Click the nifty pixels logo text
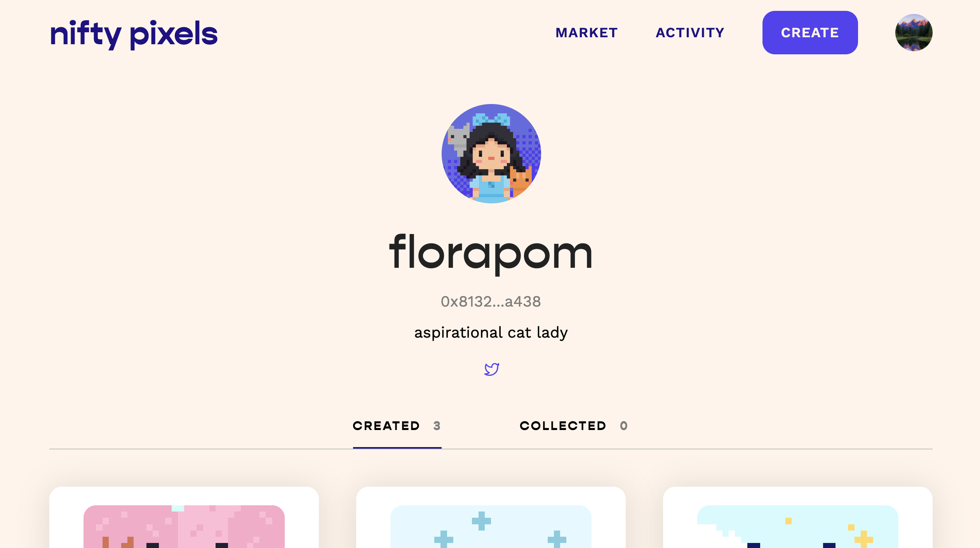The image size is (980, 548). click(x=132, y=32)
